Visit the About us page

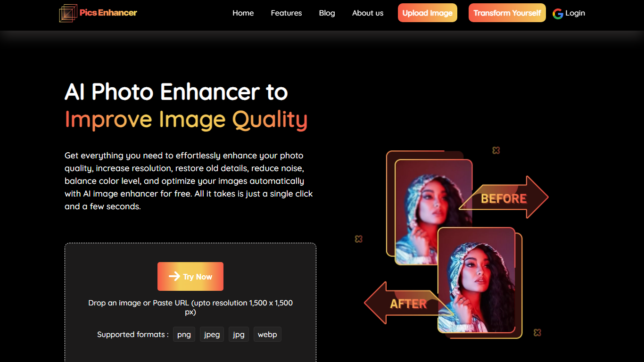point(368,13)
